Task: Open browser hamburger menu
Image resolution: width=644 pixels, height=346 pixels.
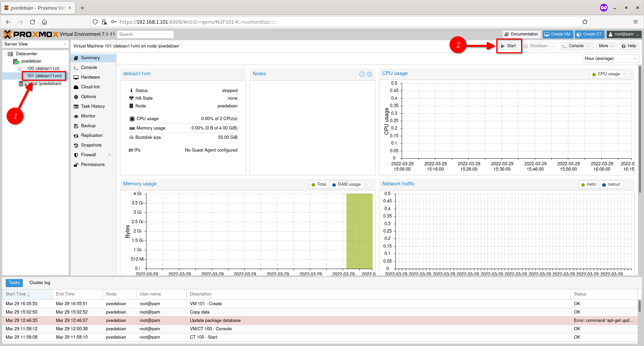Action: (x=636, y=22)
